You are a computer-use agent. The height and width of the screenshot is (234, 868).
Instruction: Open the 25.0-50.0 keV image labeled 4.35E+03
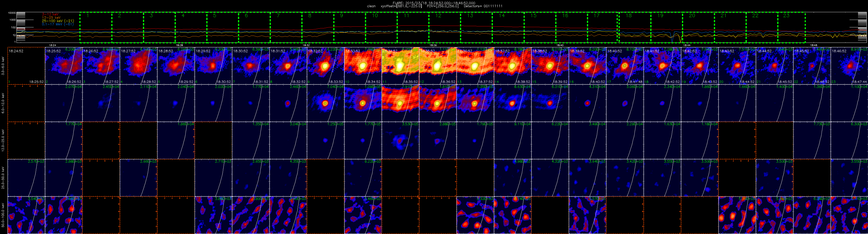click(288, 178)
